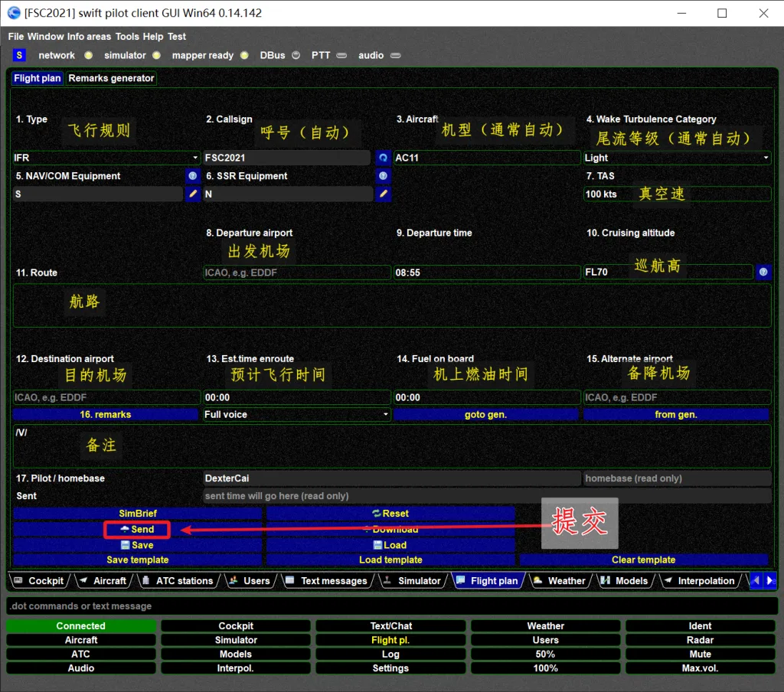Open the Window menu
Image resolution: width=784 pixels, height=692 pixels.
45,37
